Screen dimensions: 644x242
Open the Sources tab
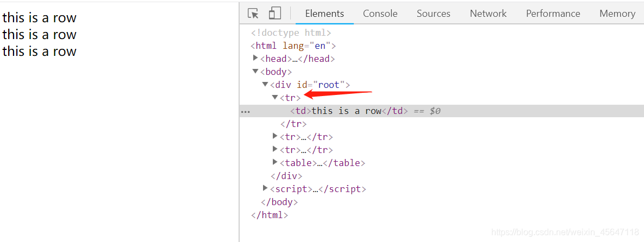point(434,14)
